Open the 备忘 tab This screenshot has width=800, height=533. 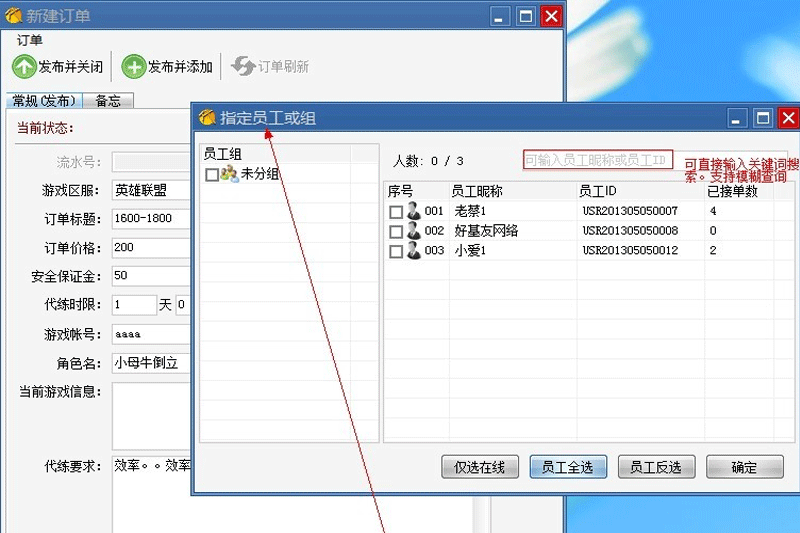108,100
